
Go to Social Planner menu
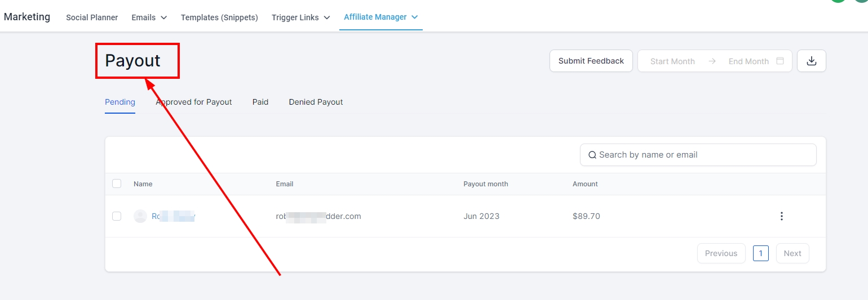(92, 17)
